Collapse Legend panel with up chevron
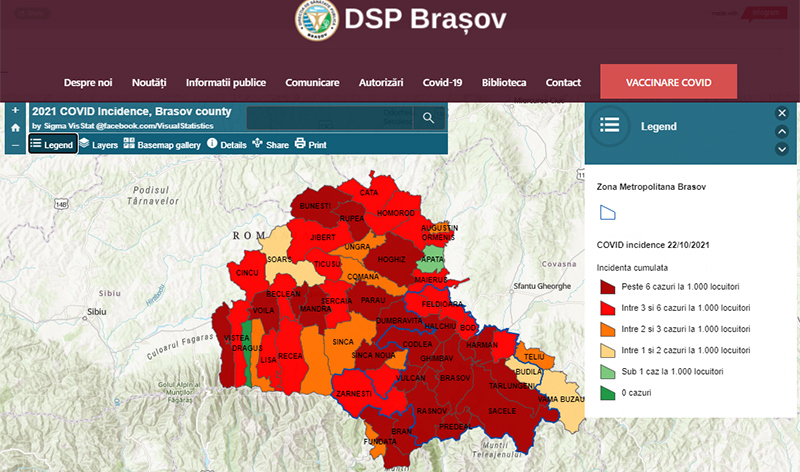800x472 pixels. pyautogui.click(x=782, y=131)
